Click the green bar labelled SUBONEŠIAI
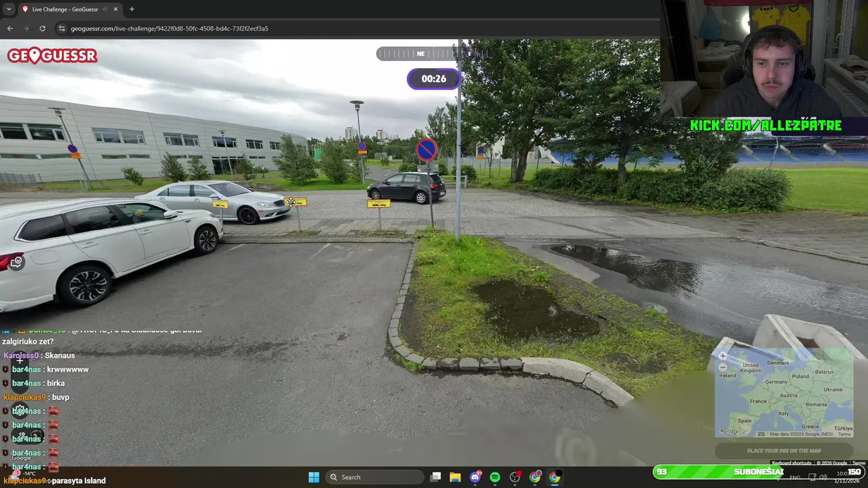This screenshot has width=868, height=488. pos(758,472)
